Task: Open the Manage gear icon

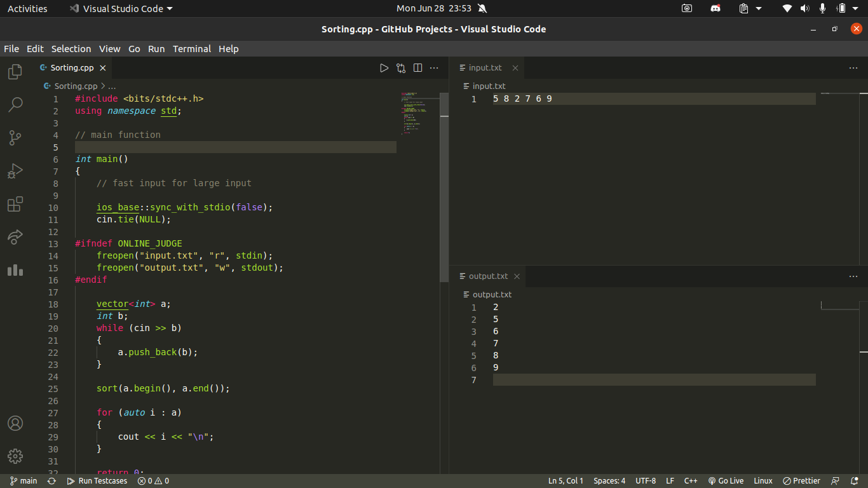Action: coord(15,456)
